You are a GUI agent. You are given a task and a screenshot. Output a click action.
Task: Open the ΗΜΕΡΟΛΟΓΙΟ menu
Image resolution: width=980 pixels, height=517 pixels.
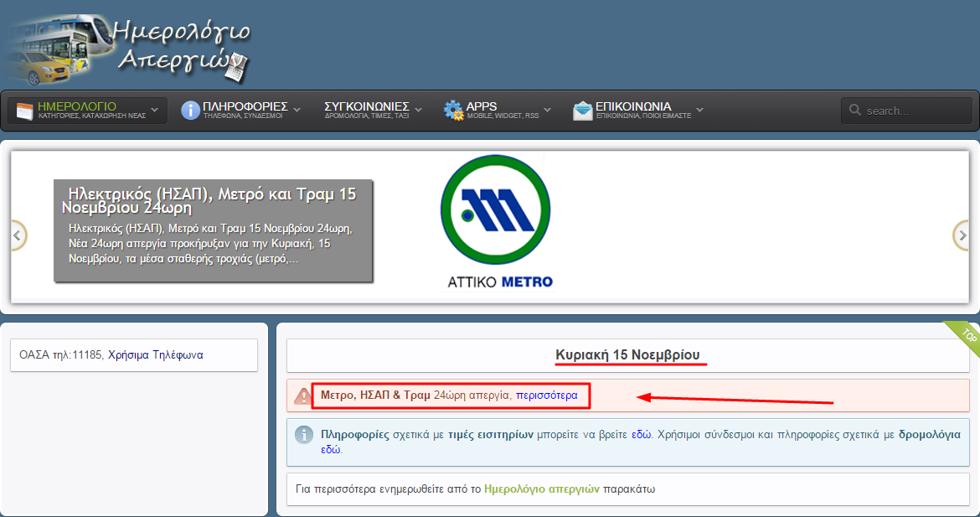point(87,110)
